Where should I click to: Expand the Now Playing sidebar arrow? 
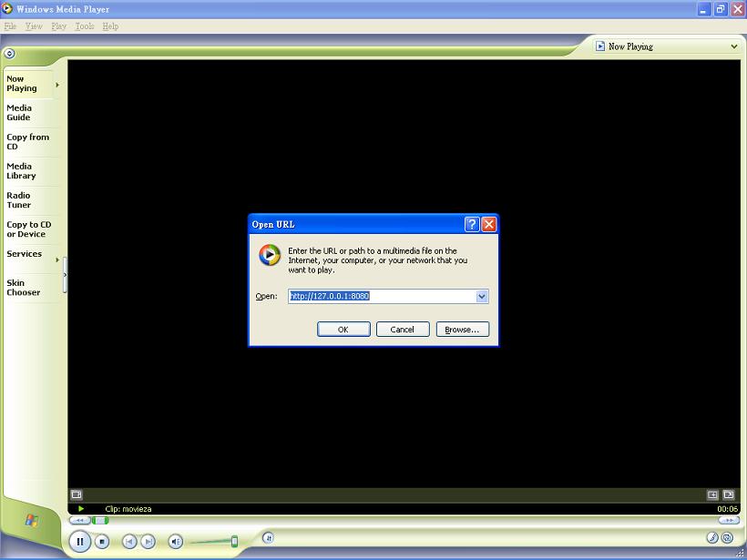click(x=57, y=85)
